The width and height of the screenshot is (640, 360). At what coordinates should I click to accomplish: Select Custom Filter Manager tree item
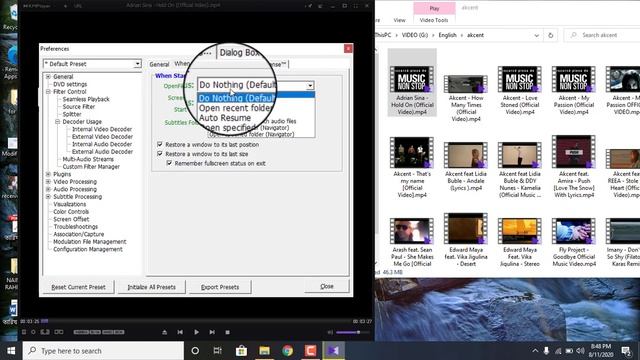pos(91,167)
